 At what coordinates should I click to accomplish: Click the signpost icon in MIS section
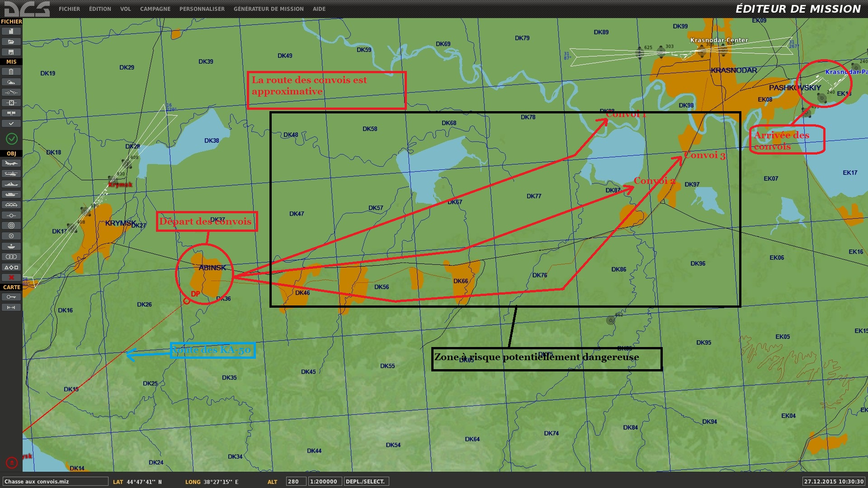pyautogui.click(x=11, y=113)
